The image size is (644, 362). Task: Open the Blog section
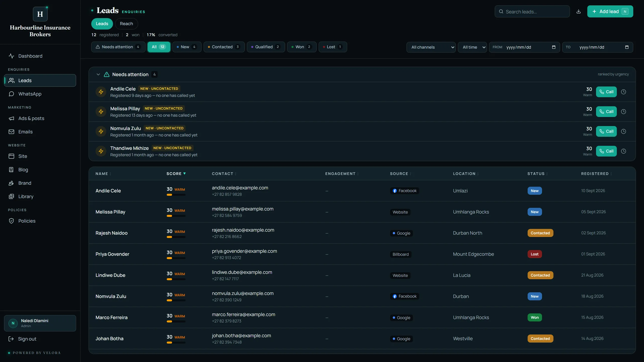pyautogui.click(x=40, y=170)
